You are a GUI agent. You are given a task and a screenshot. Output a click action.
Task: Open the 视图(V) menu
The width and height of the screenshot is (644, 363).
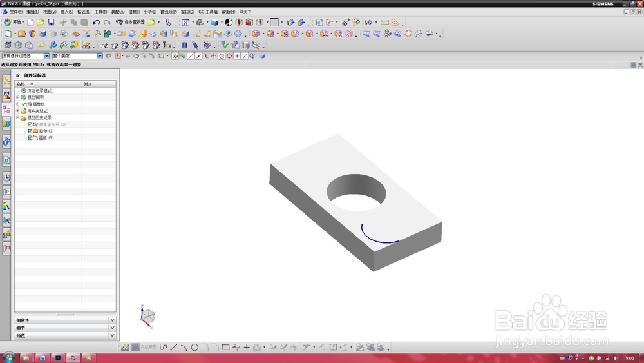pos(50,12)
